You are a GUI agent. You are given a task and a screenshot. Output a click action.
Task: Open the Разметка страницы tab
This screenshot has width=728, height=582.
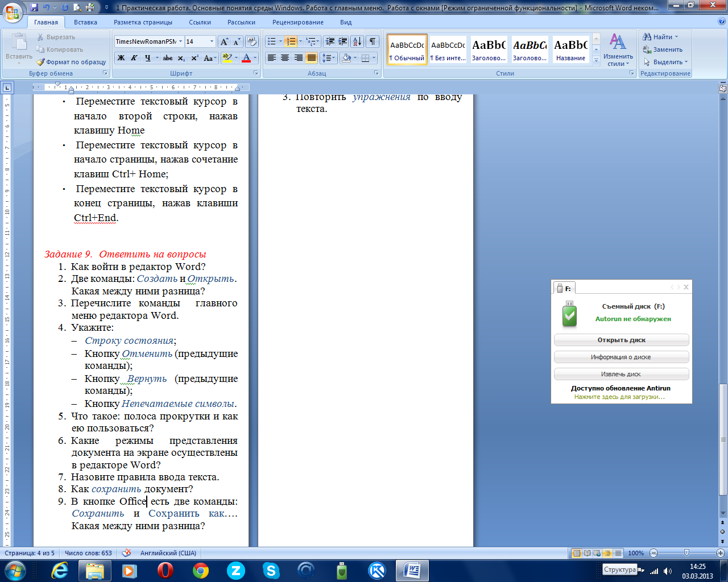point(143,22)
